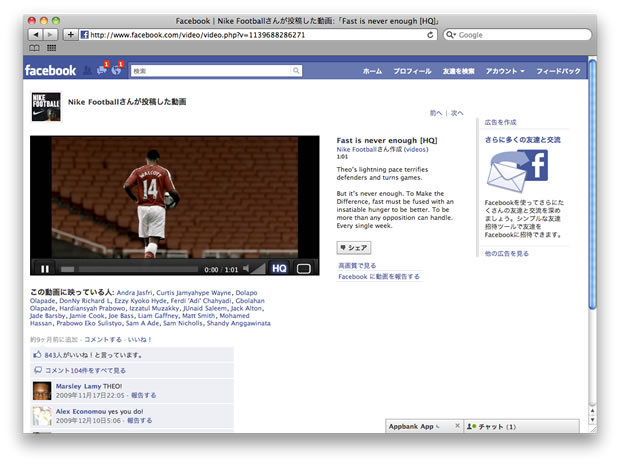Click the thumbs-up icon beside 843人
Viewport: 620px width, 465px height.
coord(37,355)
